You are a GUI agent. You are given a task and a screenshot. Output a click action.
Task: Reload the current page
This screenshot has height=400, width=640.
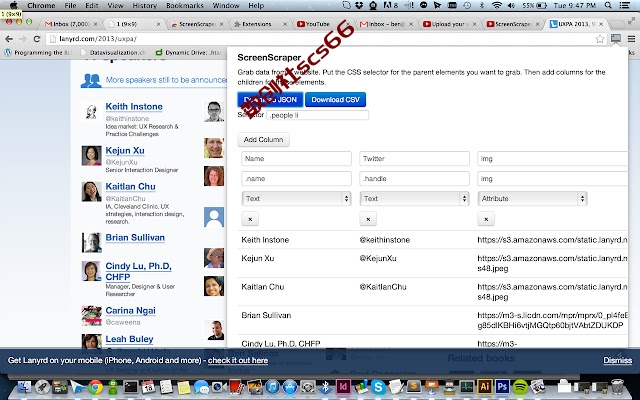[x=37, y=39]
